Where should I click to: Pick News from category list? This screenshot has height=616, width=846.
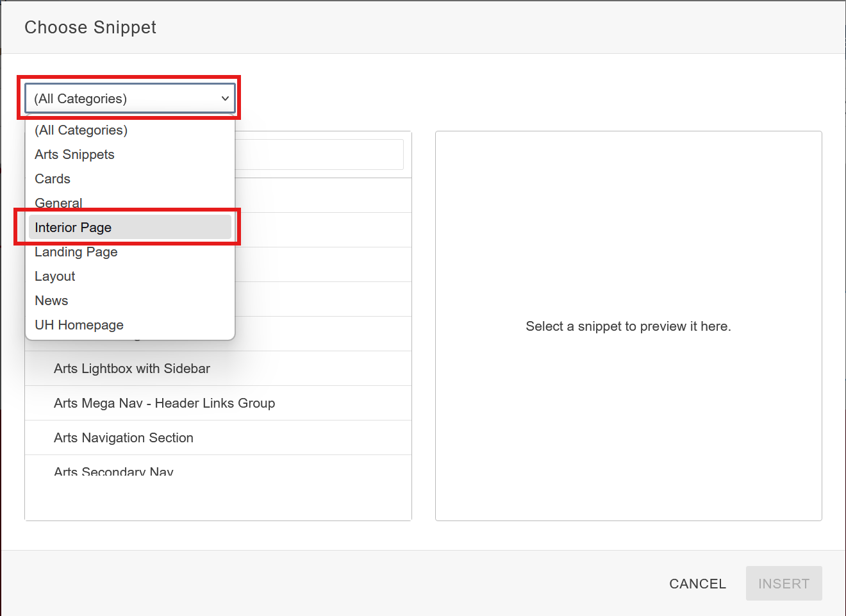pos(51,301)
